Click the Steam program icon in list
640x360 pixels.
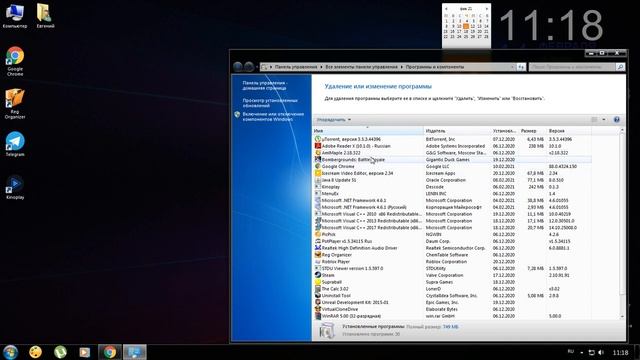[318, 275]
